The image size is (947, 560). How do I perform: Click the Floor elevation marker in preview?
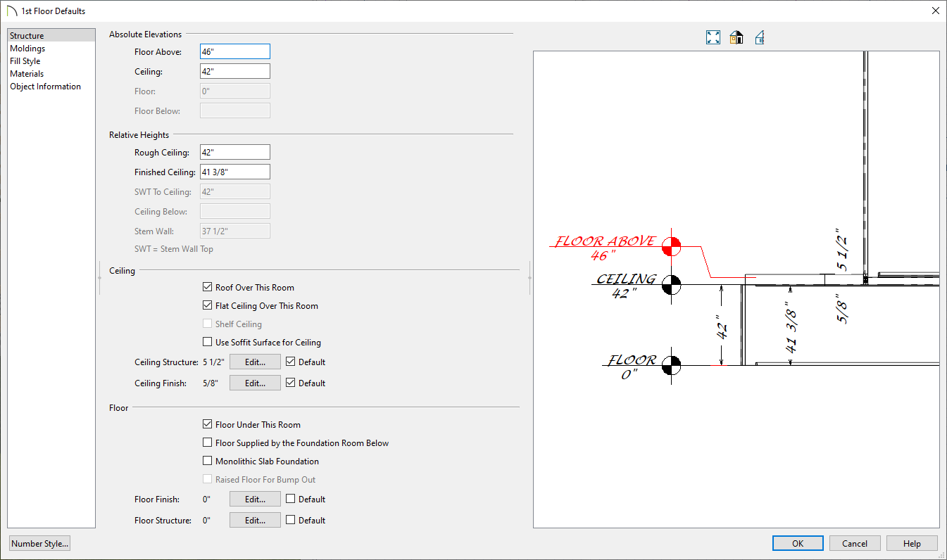[x=672, y=365]
